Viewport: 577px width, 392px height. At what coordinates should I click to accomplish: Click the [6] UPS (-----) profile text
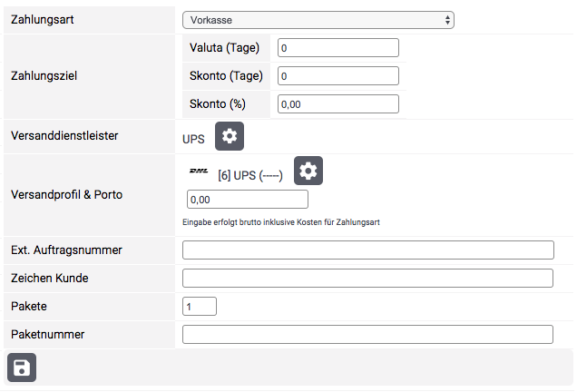250,175
